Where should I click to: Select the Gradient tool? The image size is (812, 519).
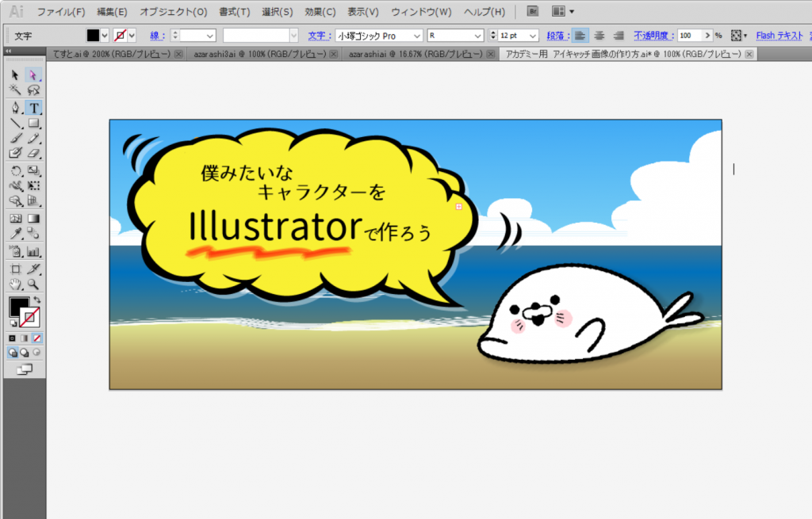click(x=33, y=219)
